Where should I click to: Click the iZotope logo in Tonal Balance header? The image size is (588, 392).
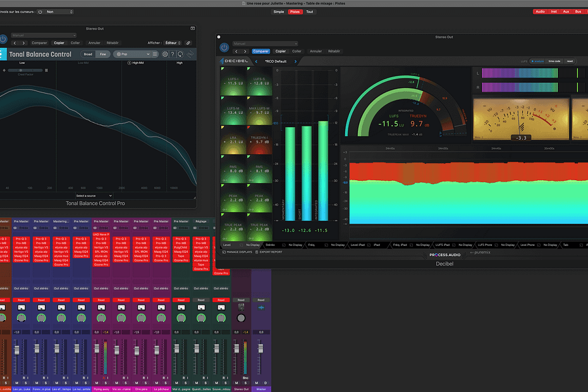point(3,54)
